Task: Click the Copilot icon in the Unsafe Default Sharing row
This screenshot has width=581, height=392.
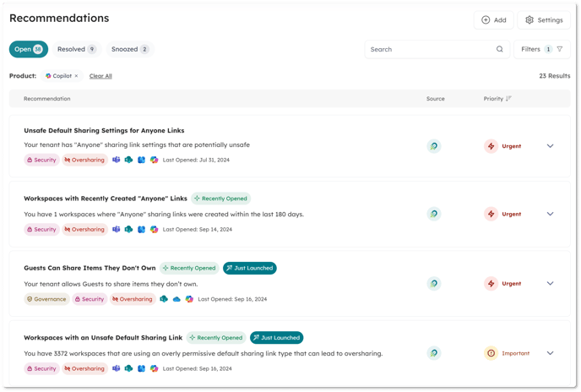Action: [154, 160]
